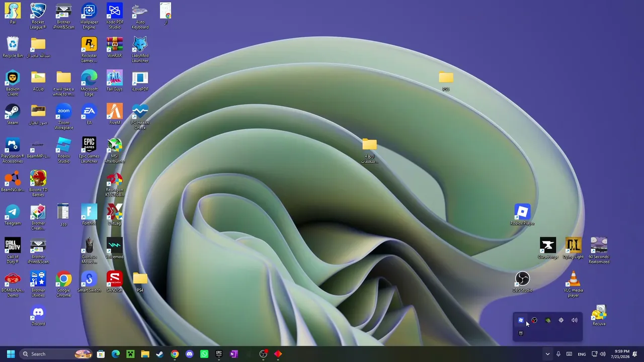Click the microphone icon in system tray
Image resolution: width=644 pixels, height=362 pixels.
click(x=558, y=354)
